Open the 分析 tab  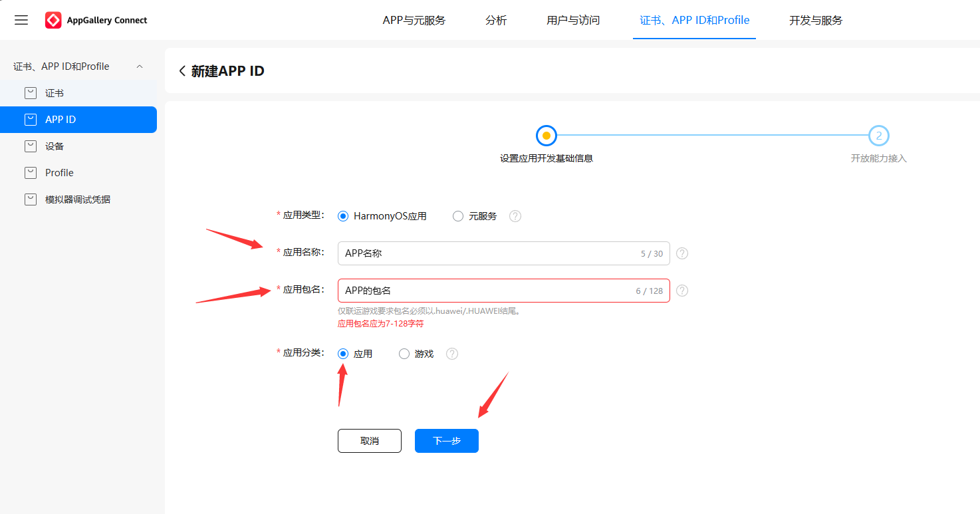click(x=496, y=20)
